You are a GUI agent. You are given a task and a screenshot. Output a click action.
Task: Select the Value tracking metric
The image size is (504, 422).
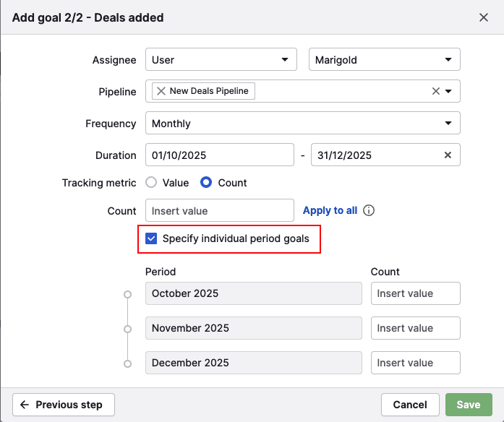click(152, 183)
